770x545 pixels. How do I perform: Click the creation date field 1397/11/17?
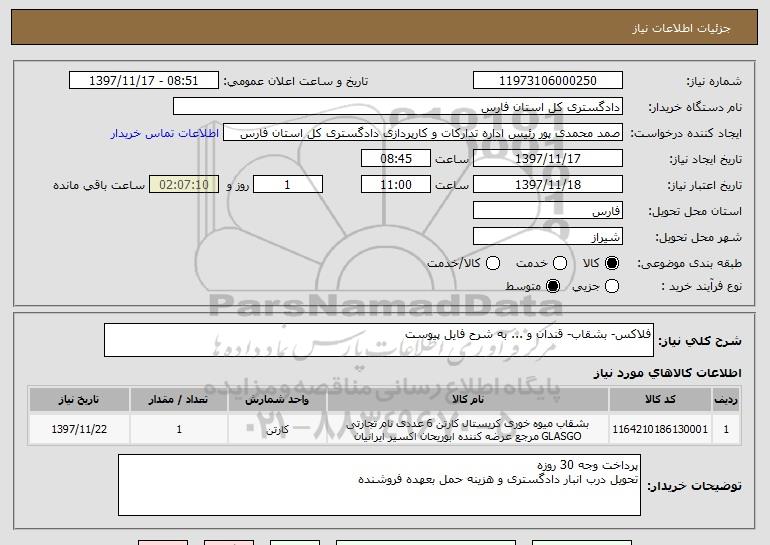click(548, 159)
